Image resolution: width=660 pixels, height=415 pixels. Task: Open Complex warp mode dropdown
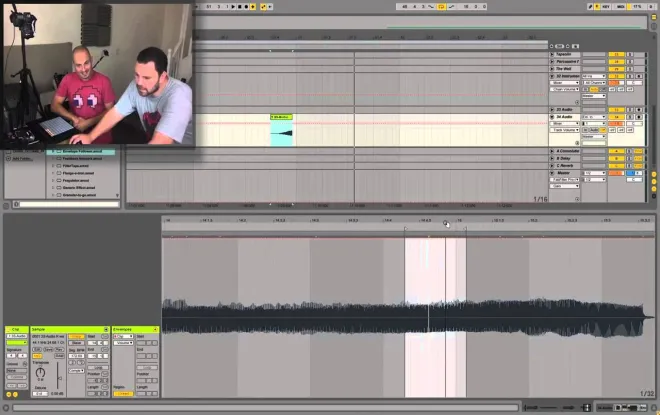76,371
